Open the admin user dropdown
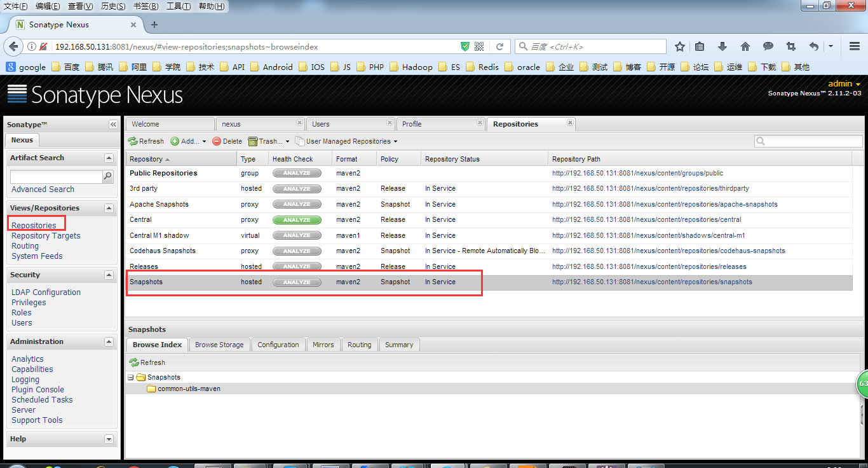 pyautogui.click(x=844, y=84)
